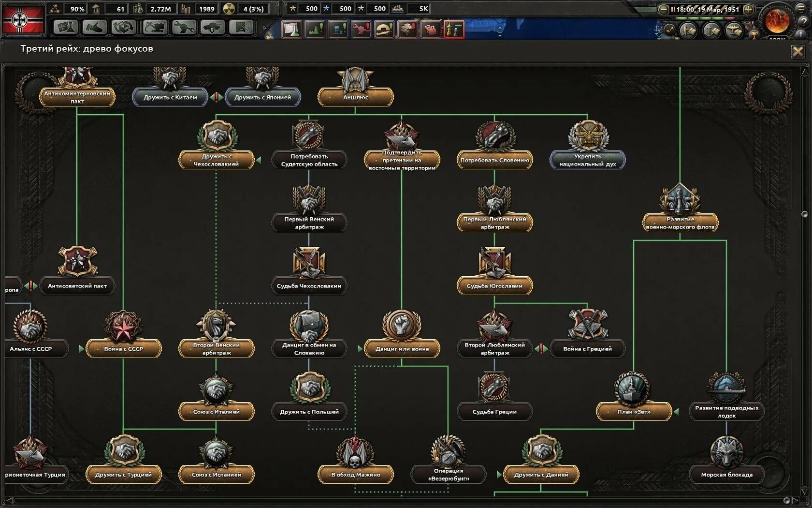812x508 pixels.
Task: Click «Укрепить национальный дух» focus
Action: (588, 160)
